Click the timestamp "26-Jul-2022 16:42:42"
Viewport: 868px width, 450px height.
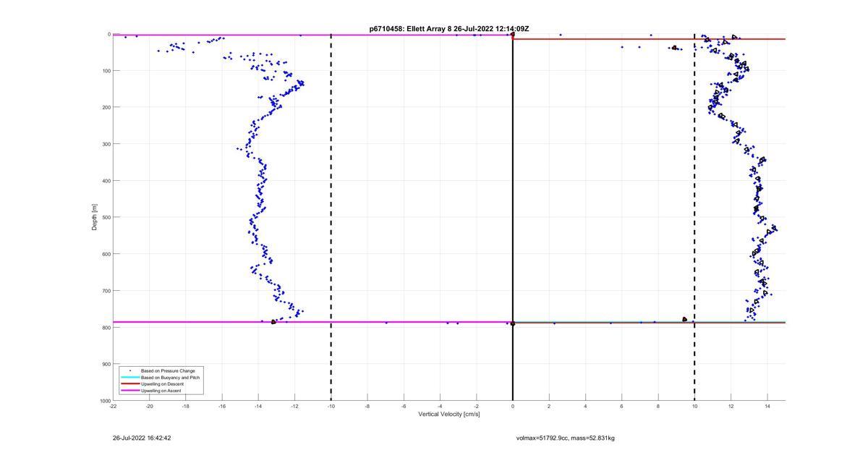coord(142,438)
